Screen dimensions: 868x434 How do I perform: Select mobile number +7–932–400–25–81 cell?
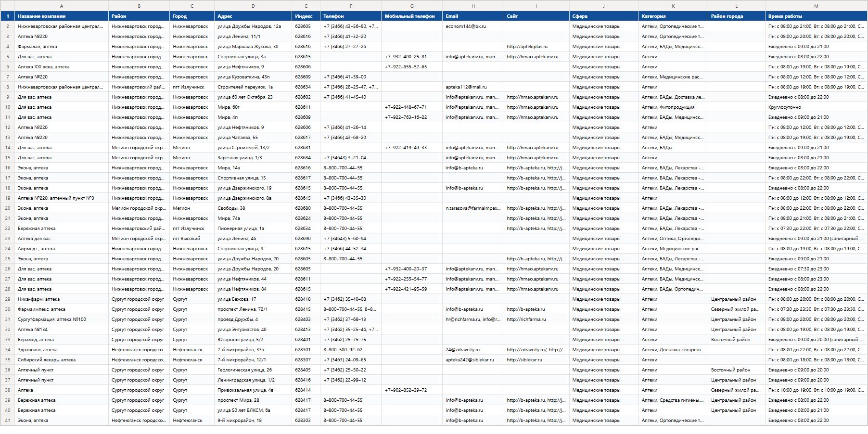click(x=412, y=57)
